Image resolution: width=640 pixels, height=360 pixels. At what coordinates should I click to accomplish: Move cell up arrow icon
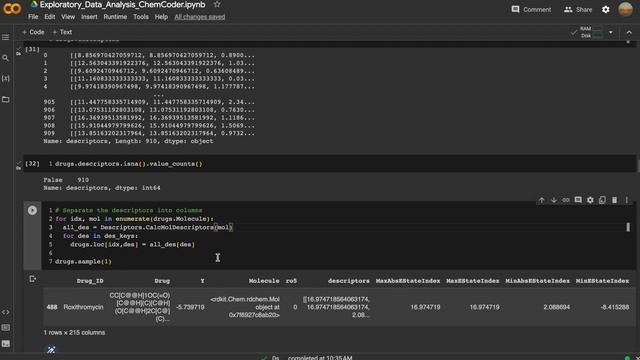coord(542,200)
